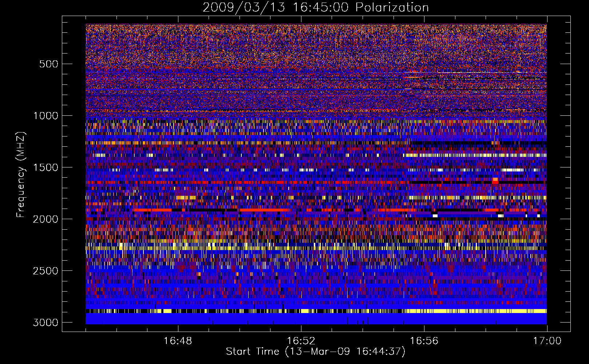Click the 1500 frequency tick label
The width and height of the screenshot is (589, 364).
click(x=46, y=167)
